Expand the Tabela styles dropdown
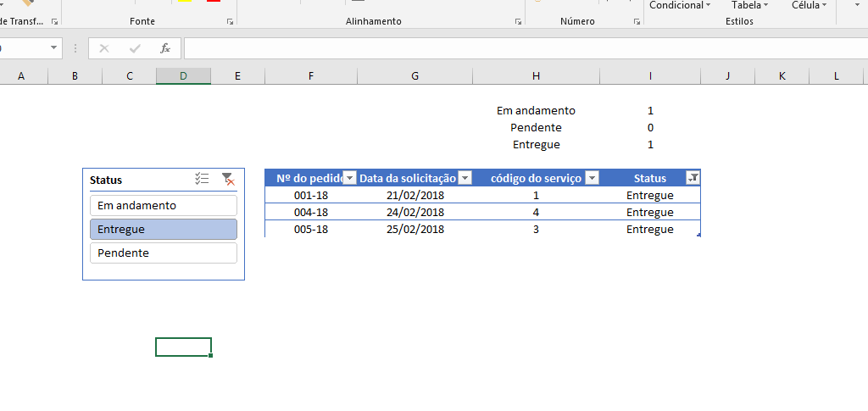This screenshot has height=411, width=868. [749, 5]
